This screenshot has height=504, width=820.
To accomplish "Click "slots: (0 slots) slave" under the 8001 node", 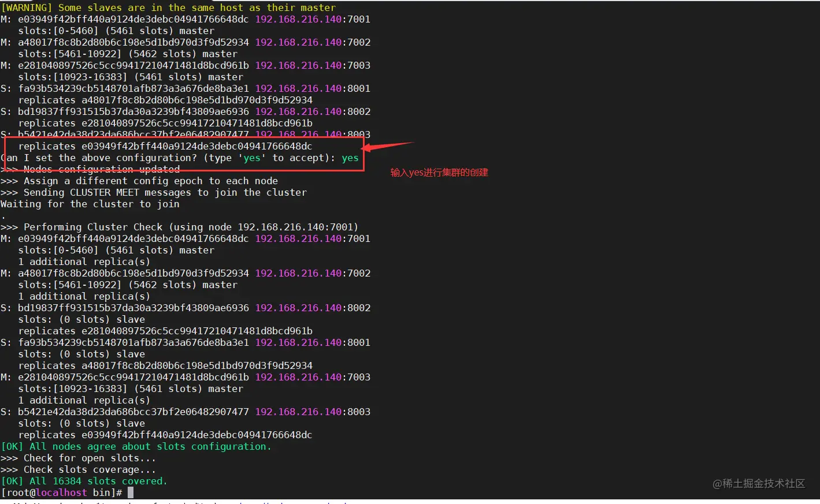I will (81, 354).
